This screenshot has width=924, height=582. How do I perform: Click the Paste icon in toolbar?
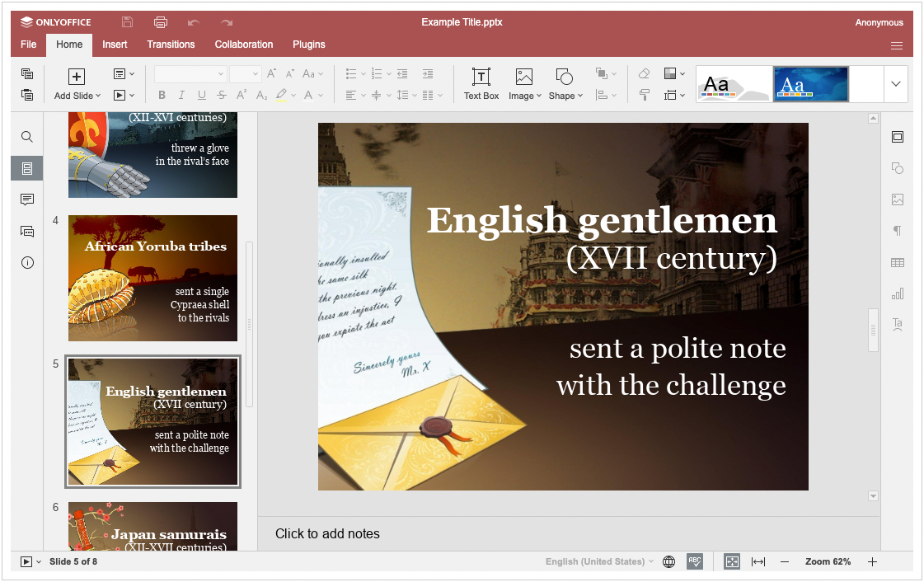[x=27, y=94]
